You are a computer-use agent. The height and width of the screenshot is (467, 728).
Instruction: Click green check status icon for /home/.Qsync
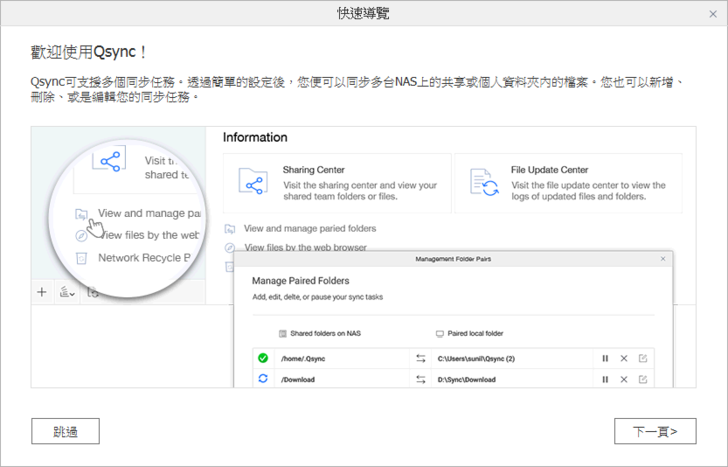coord(263,358)
